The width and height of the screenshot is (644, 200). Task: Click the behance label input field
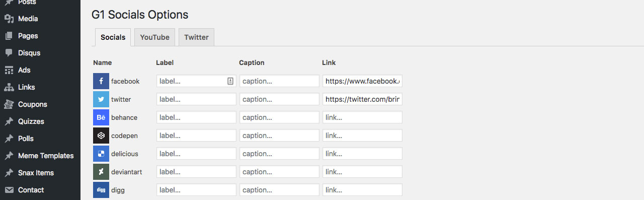click(x=196, y=117)
